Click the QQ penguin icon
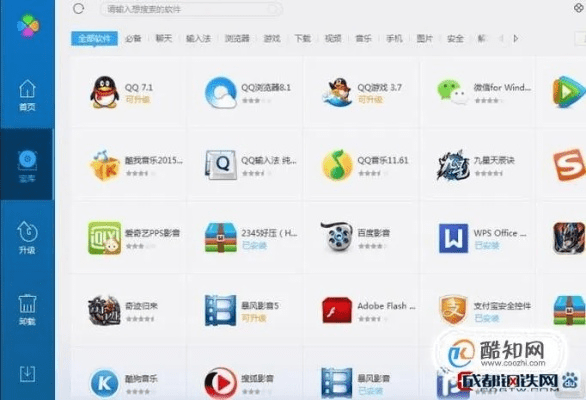586x400 pixels. (x=104, y=92)
